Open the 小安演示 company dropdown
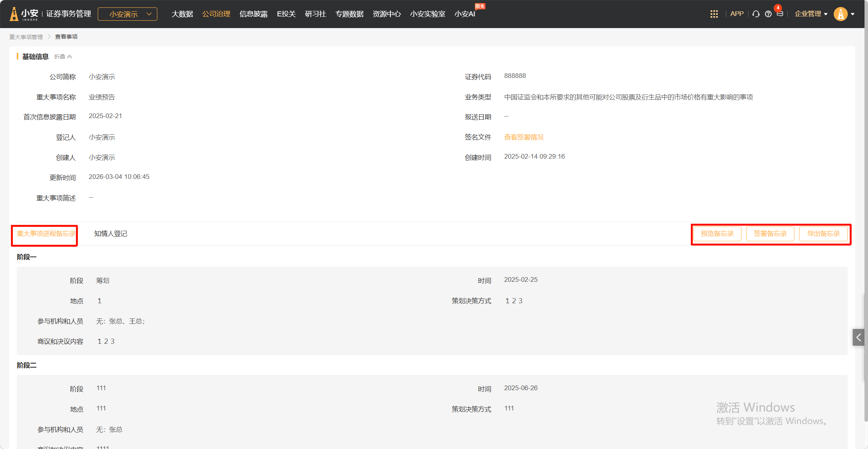The height and width of the screenshot is (449, 868). pos(127,14)
